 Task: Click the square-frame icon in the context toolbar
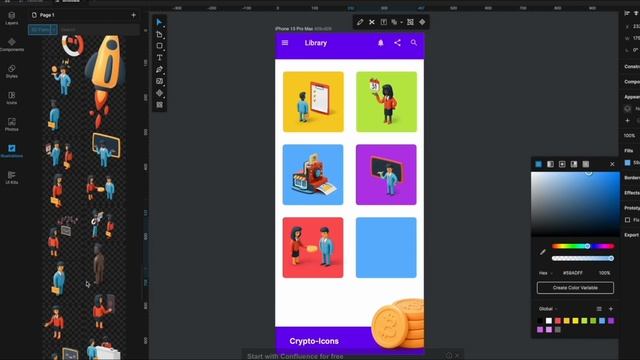410,22
